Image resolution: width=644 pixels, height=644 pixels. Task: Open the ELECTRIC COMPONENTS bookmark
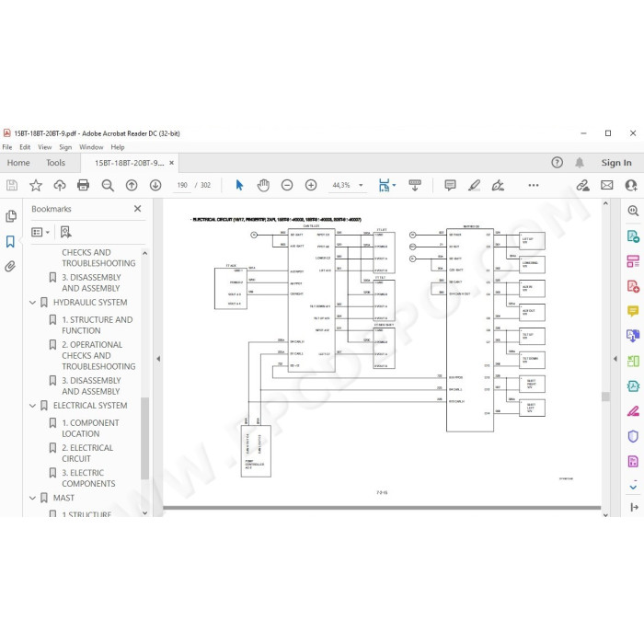pyautogui.click(x=88, y=478)
